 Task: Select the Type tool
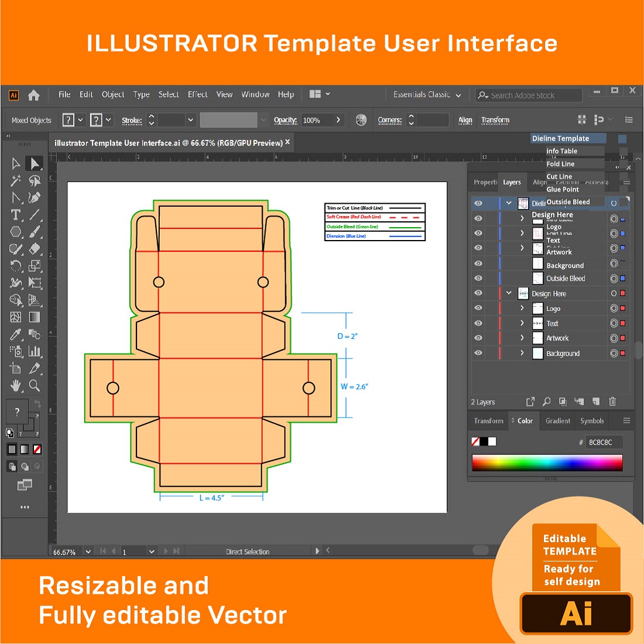16,215
